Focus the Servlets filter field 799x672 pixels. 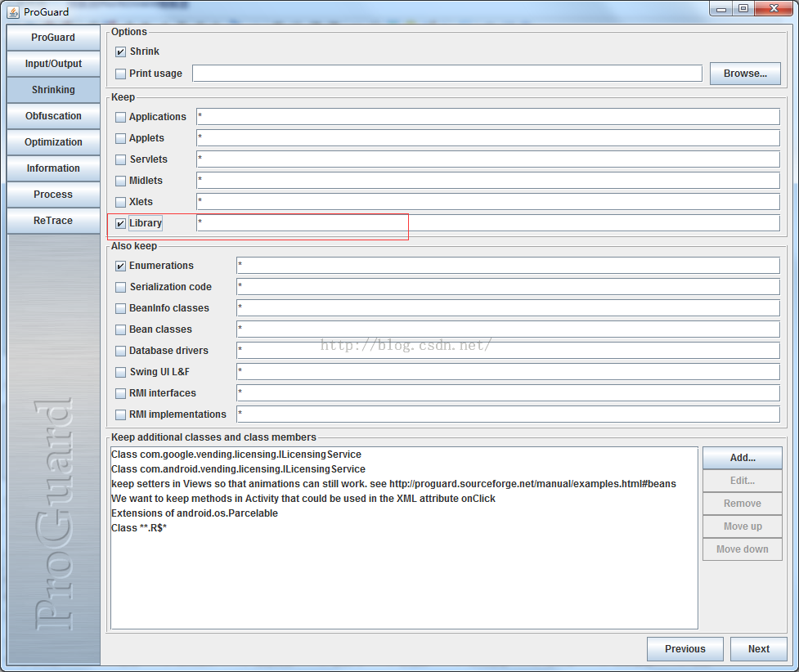[x=487, y=159]
